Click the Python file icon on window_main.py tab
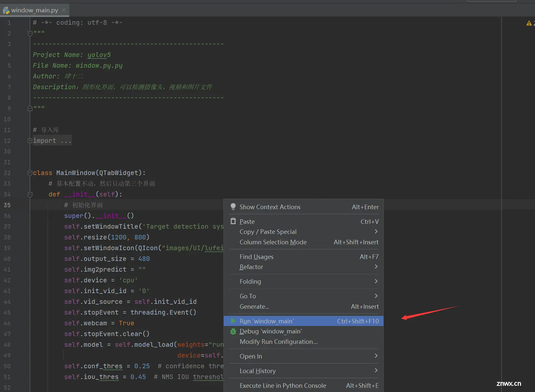The image size is (535, 392). point(6,10)
